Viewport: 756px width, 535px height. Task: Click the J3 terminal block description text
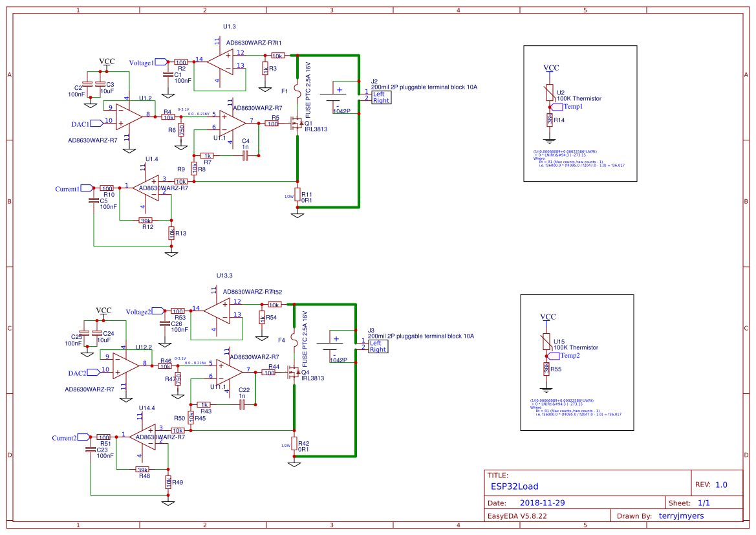coord(421,336)
